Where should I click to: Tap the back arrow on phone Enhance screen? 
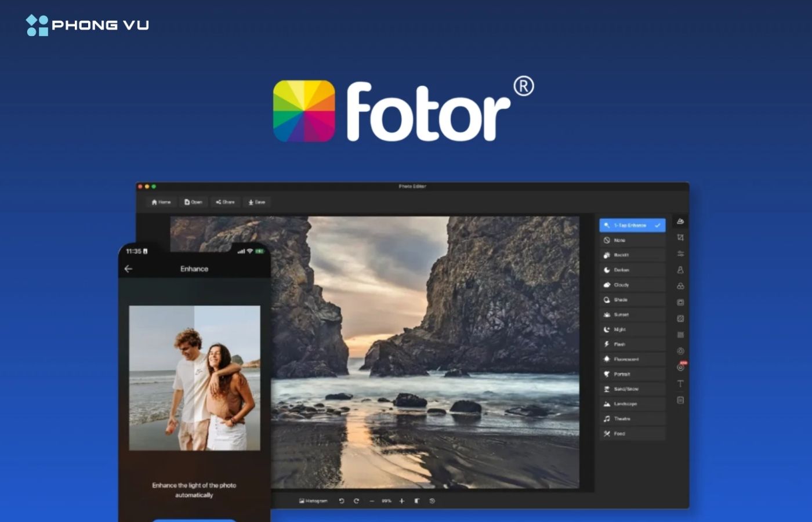click(x=128, y=269)
